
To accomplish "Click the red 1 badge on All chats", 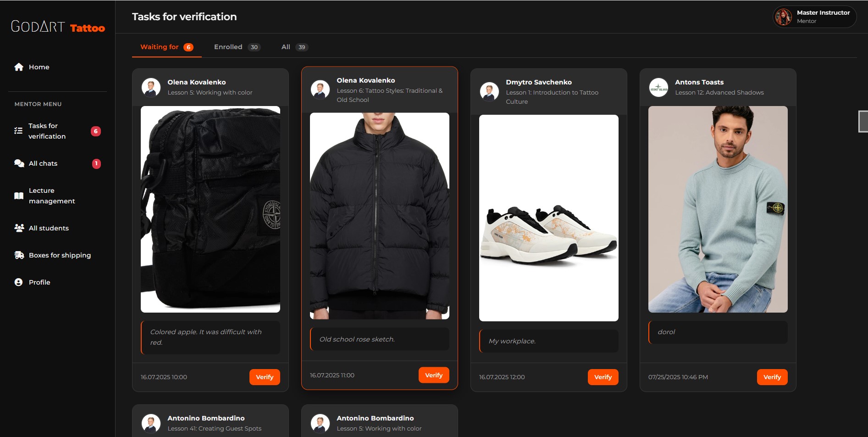I will pos(96,163).
